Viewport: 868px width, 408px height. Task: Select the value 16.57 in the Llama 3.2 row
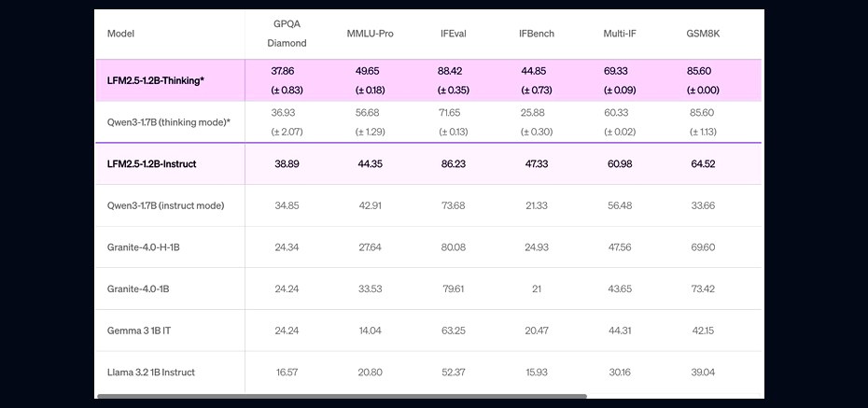pos(287,372)
